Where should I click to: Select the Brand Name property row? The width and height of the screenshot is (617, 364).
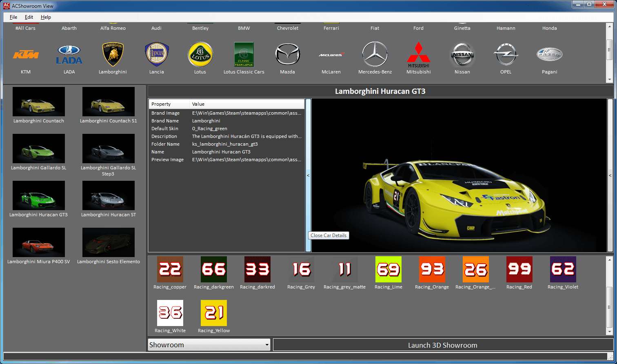pos(227,121)
